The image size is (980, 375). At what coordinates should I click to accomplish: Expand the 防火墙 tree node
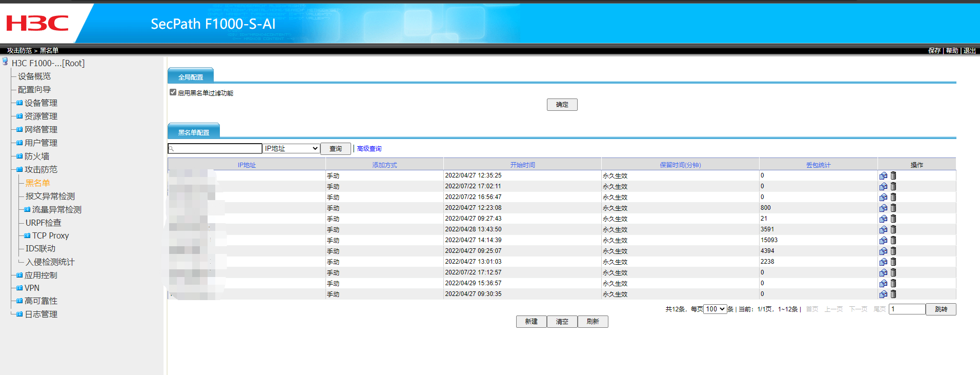[19, 156]
